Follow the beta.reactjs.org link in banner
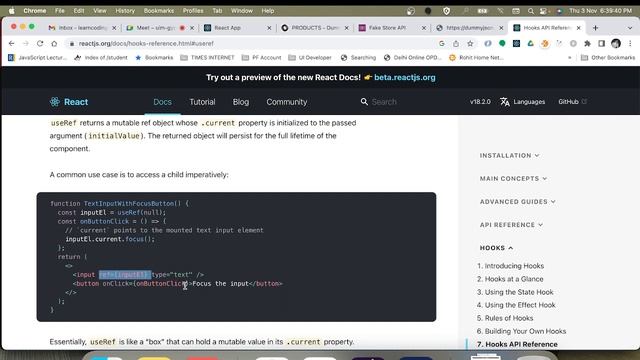The height and width of the screenshot is (360, 640). click(x=404, y=78)
